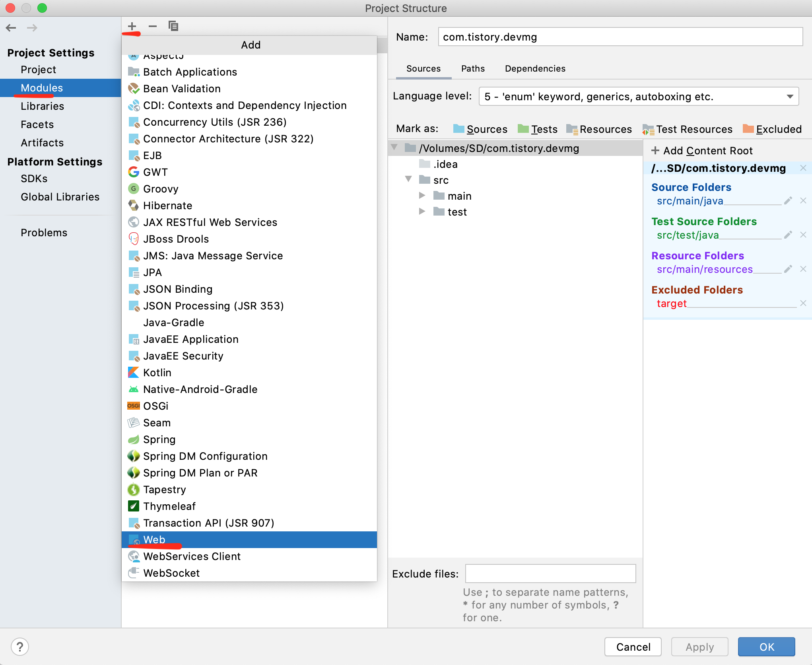Image resolution: width=812 pixels, height=665 pixels.
Task: Click the minus Remove module icon
Action: point(153,26)
